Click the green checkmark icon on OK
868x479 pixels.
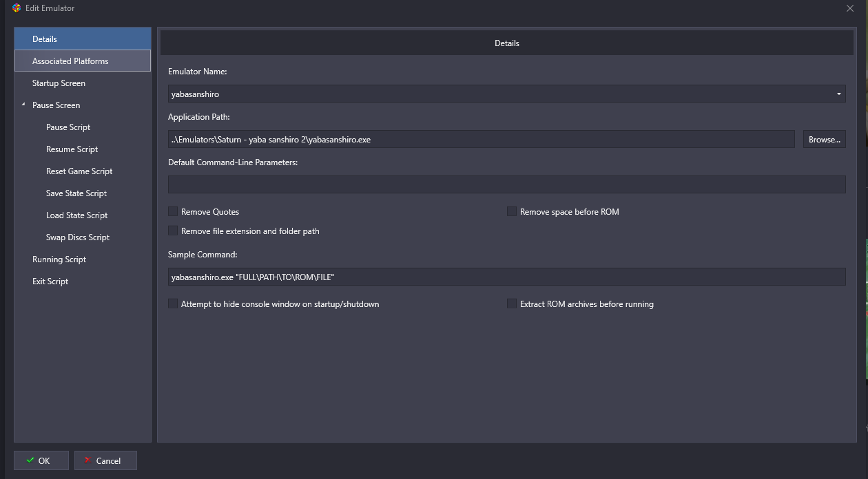30,460
